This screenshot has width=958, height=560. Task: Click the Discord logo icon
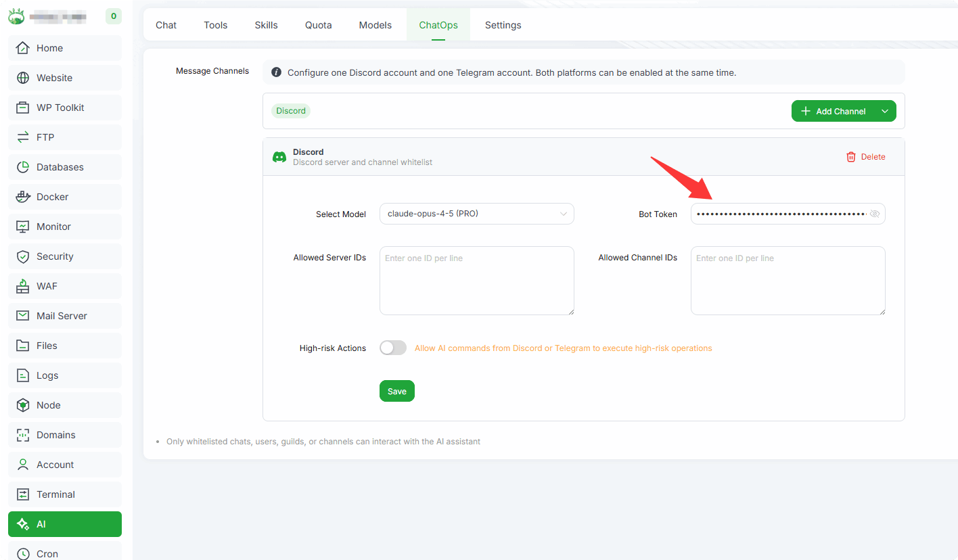[x=279, y=157]
